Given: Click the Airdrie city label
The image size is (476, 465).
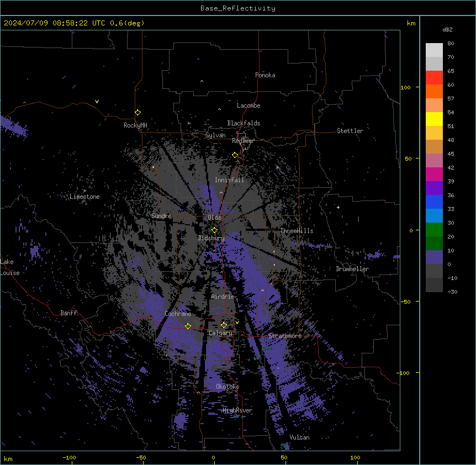Looking at the screenshot, I should click(223, 297).
